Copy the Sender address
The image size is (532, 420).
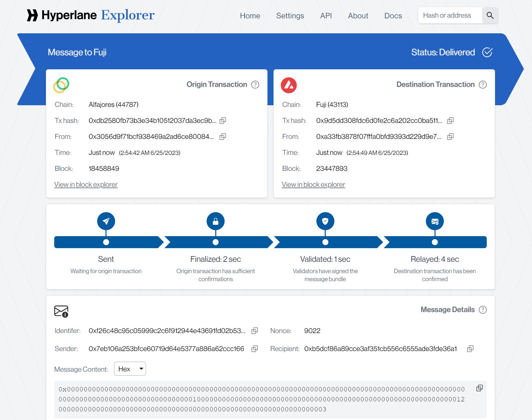click(x=255, y=349)
